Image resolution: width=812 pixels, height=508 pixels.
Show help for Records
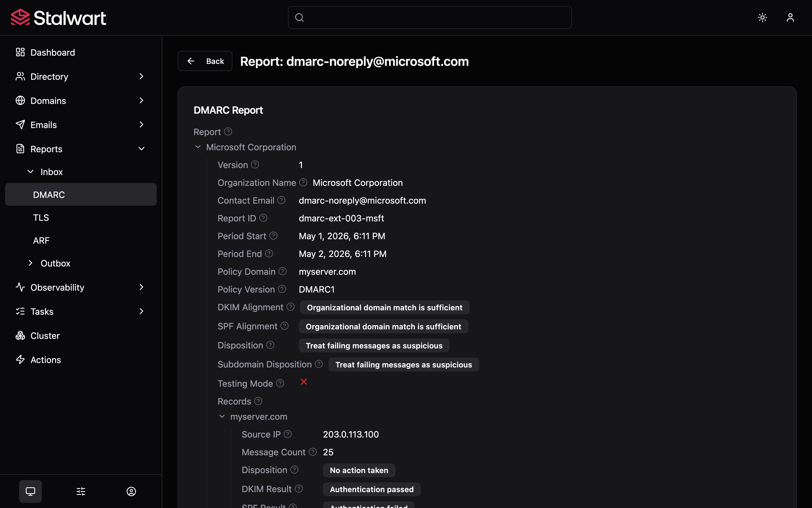[258, 401]
